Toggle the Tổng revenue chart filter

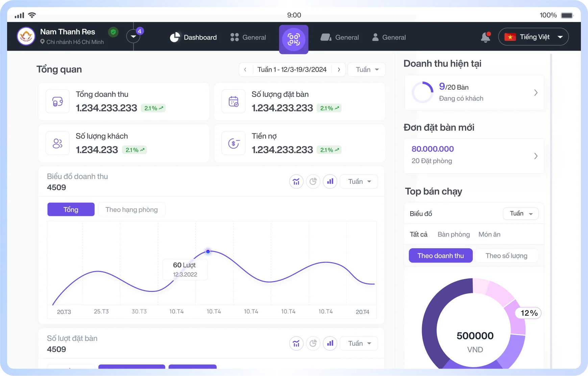click(x=71, y=209)
